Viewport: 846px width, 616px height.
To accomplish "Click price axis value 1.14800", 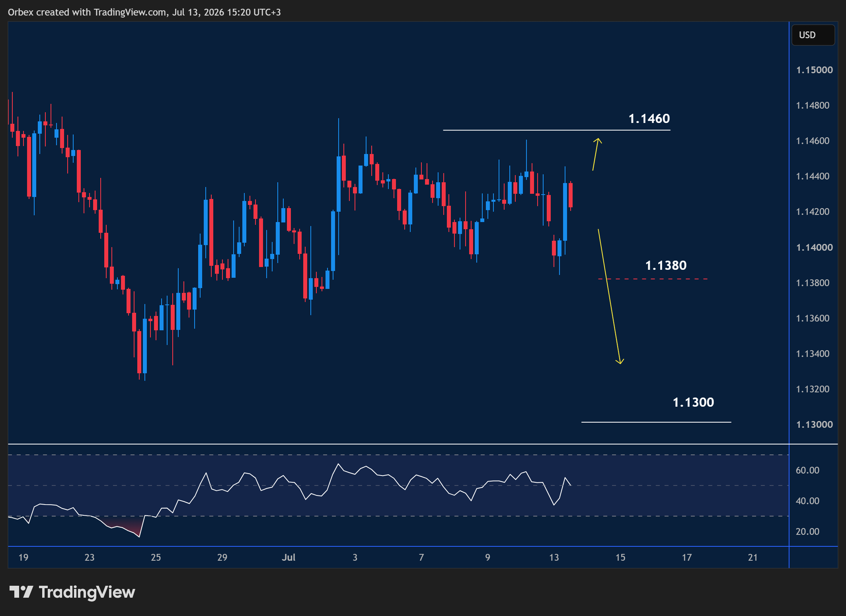I will 813,105.
